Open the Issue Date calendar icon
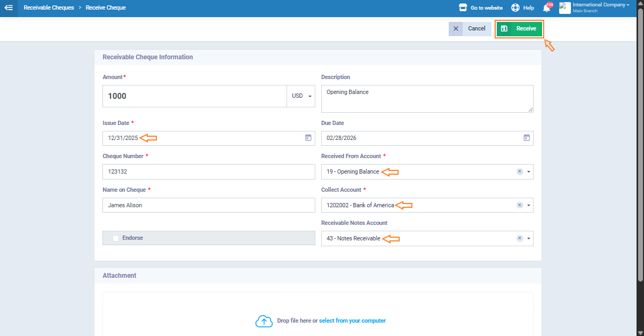Image resolution: width=644 pixels, height=336 pixels. pyautogui.click(x=308, y=138)
